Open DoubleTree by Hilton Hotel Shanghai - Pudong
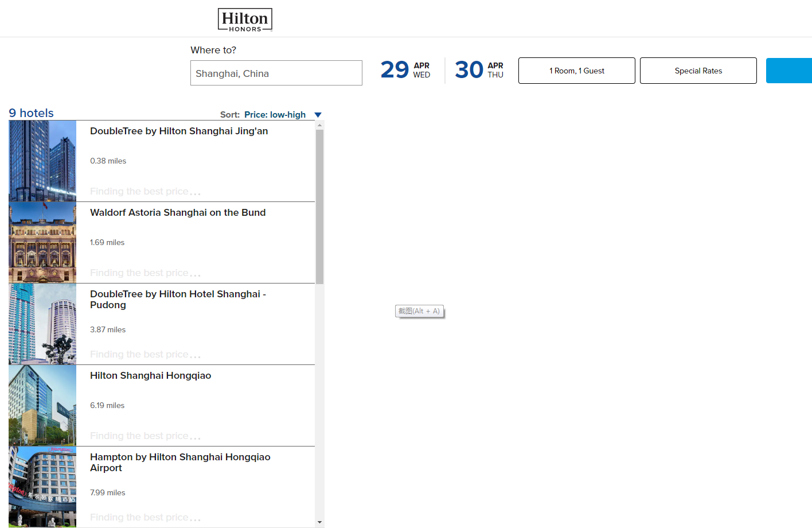 click(178, 299)
